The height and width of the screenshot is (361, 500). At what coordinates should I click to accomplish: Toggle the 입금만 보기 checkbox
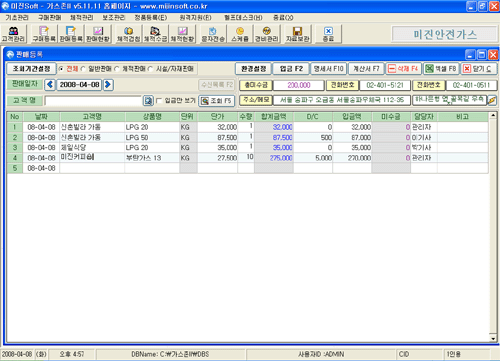click(x=159, y=100)
